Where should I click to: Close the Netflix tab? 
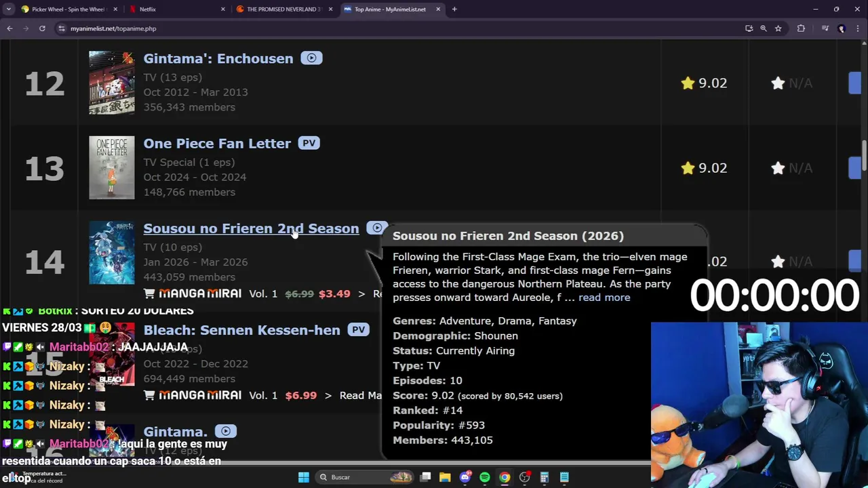[x=223, y=9]
